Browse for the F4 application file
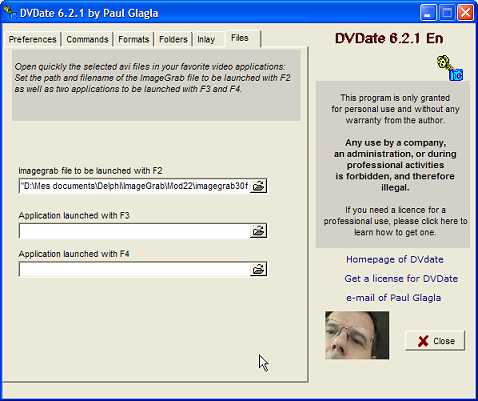The width and height of the screenshot is (478, 401). click(258, 269)
